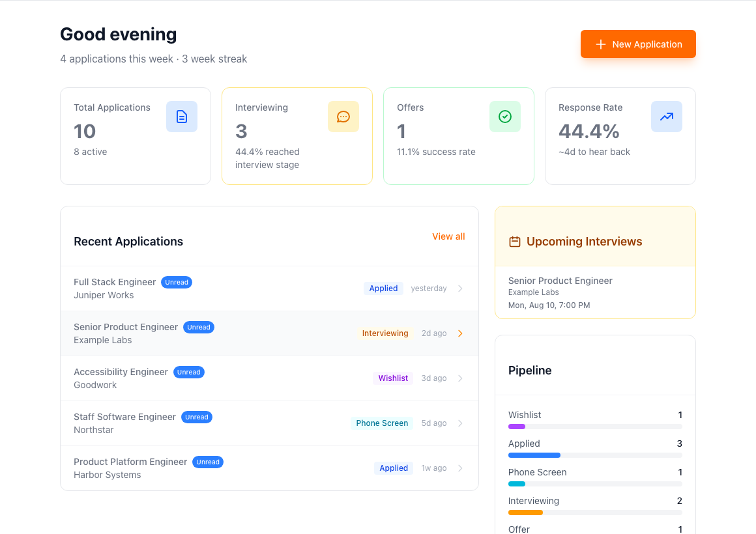This screenshot has height=534, width=756.
Task: Open the View all applications link
Action: point(448,236)
